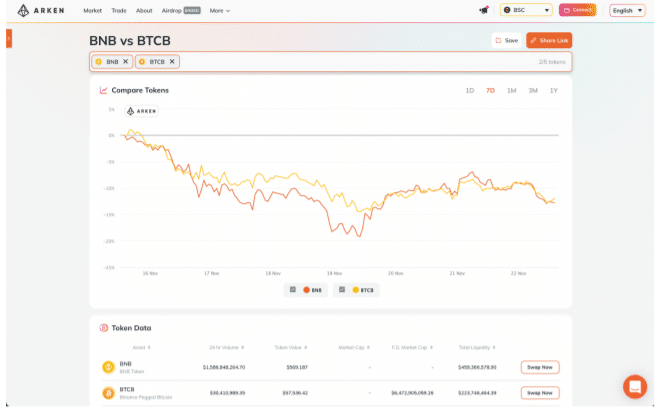Toggle the BNB legend checkbox
Viewport: 658px width, 412px height.
[x=293, y=289]
